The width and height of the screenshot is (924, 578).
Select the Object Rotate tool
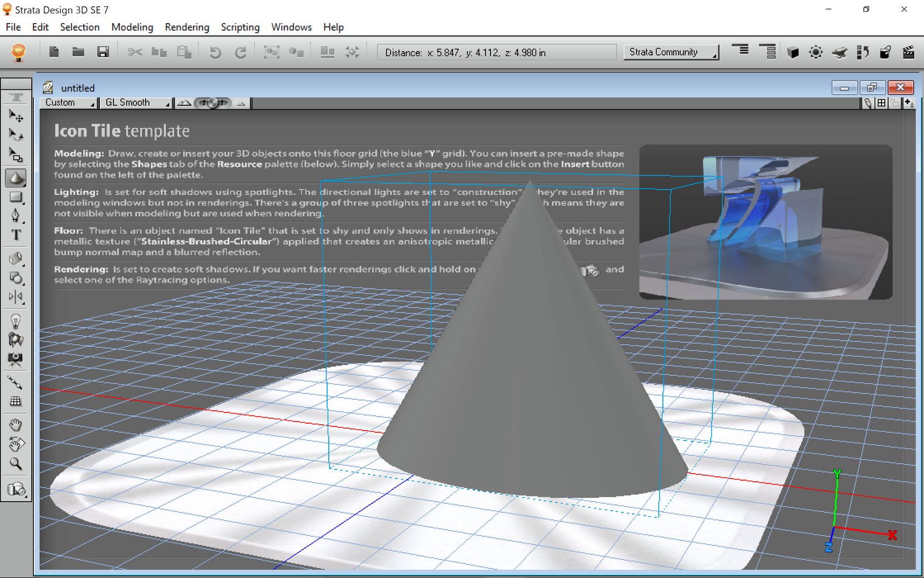point(16,135)
